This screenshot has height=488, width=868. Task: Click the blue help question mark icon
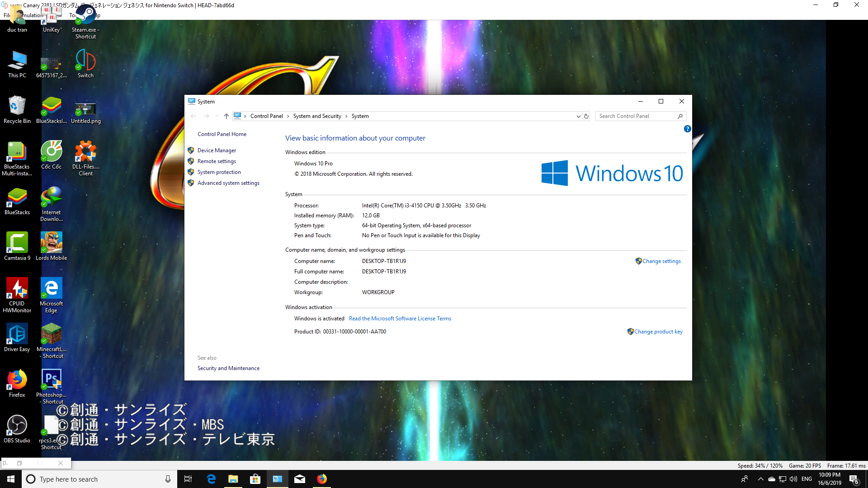tap(687, 129)
